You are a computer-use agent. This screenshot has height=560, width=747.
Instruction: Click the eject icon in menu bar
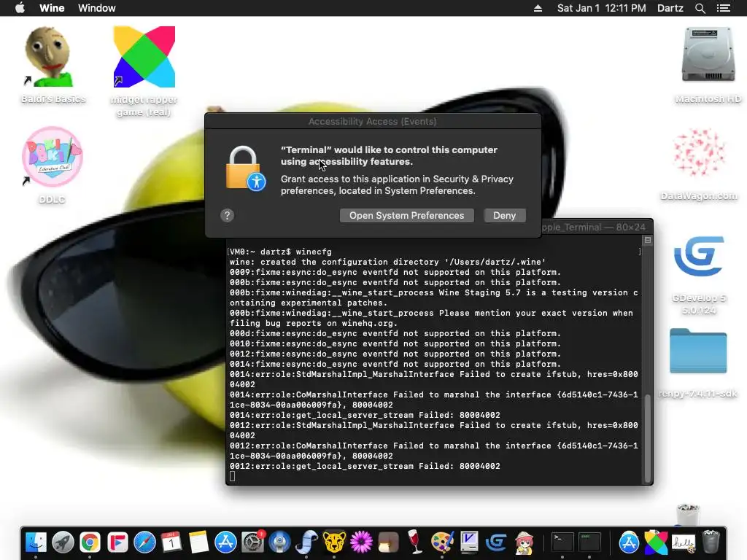click(538, 8)
